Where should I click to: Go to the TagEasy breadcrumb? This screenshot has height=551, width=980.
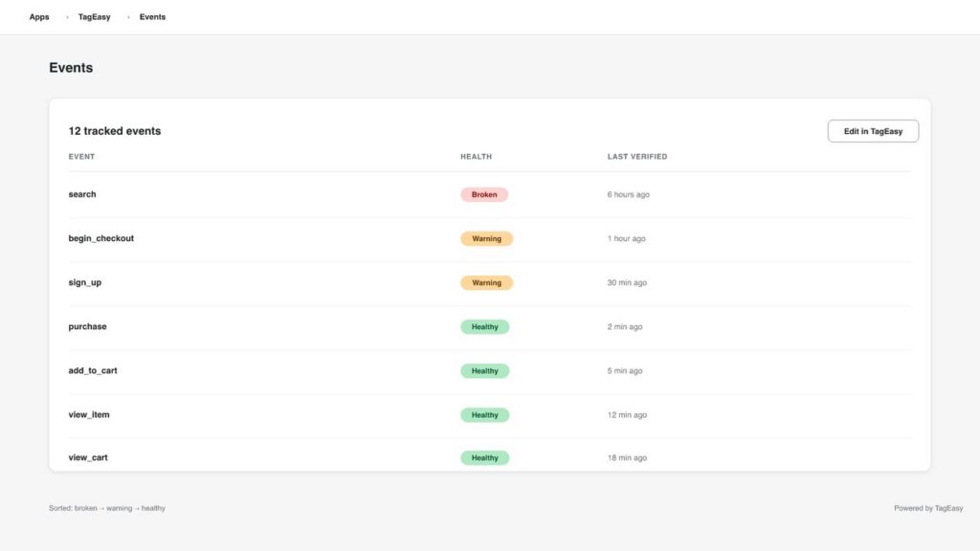pos(95,17)
